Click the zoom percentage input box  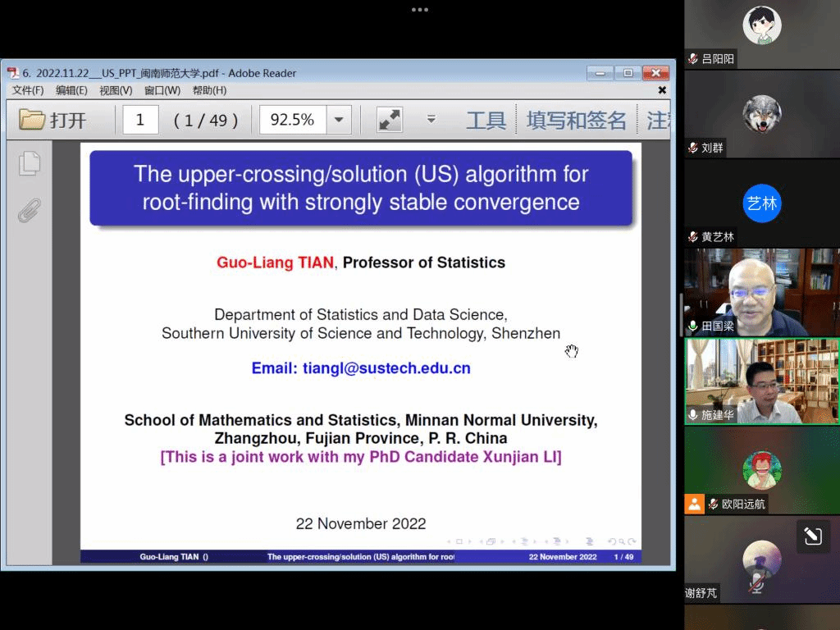pyautogui.click(x=293, y=120)
